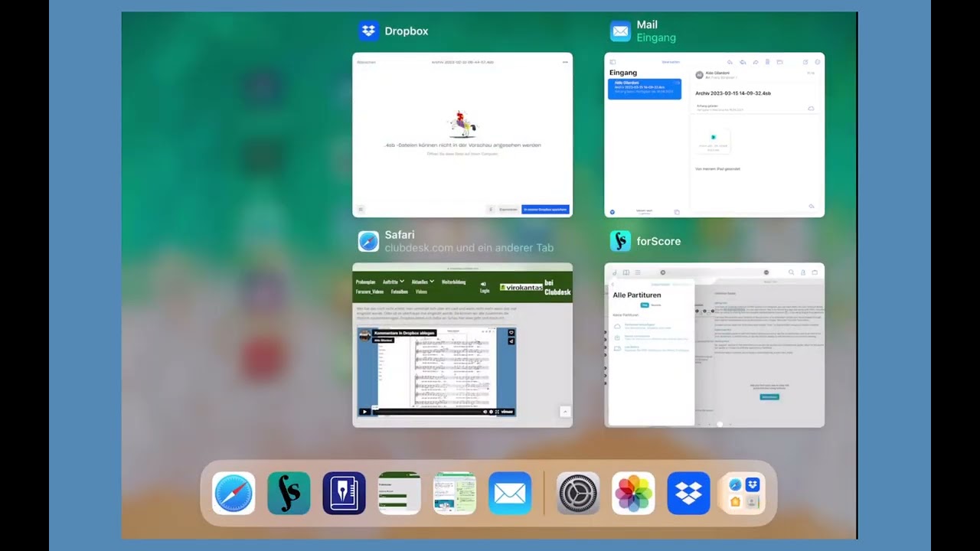Open the bookmarks book icon in forScore
Image resolution: width=980 pixels, height=551 pixels.
626,272
